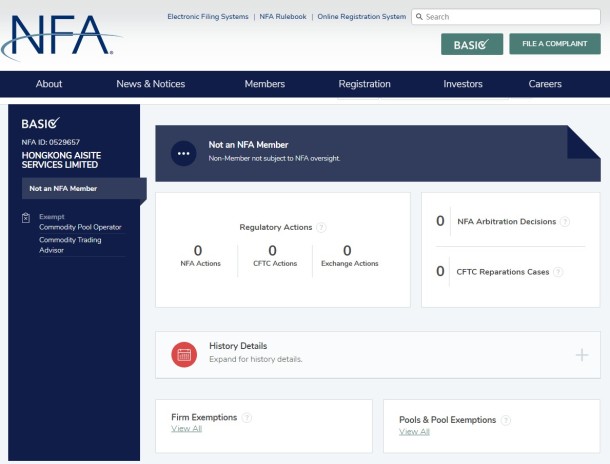Click the Not an NFA Member banner heading
The image size is (610, 464).
click(x=248, y=145)
